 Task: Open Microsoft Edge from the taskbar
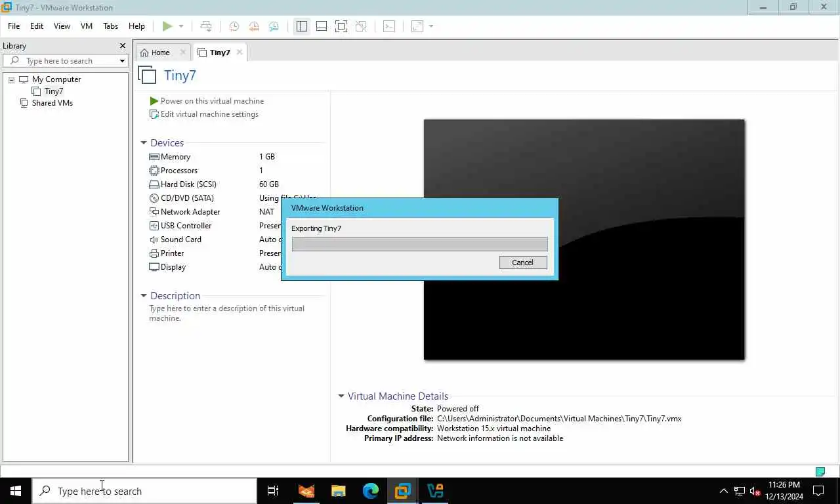point(370,491)
